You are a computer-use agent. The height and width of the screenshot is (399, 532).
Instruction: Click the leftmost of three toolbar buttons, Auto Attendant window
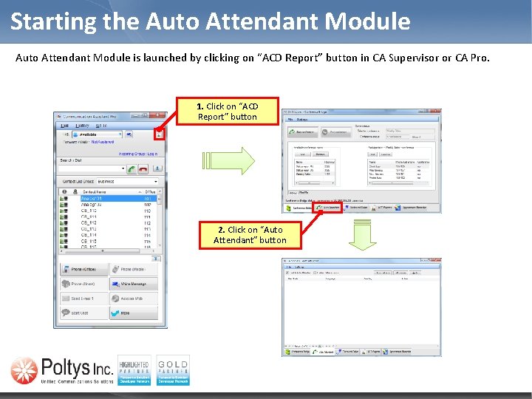coord(383,273)
